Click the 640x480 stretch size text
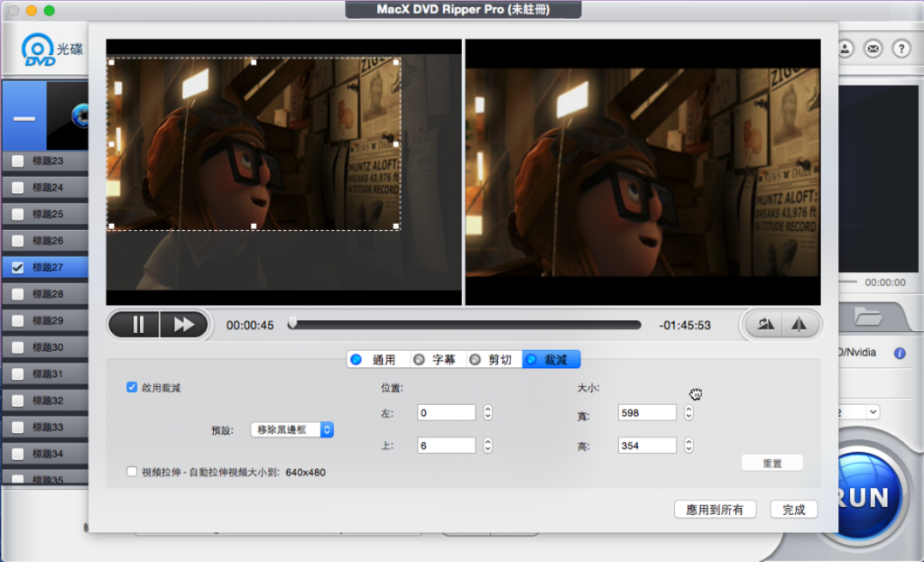The width and height of the screenshot is (924, 562). (305, 472)
